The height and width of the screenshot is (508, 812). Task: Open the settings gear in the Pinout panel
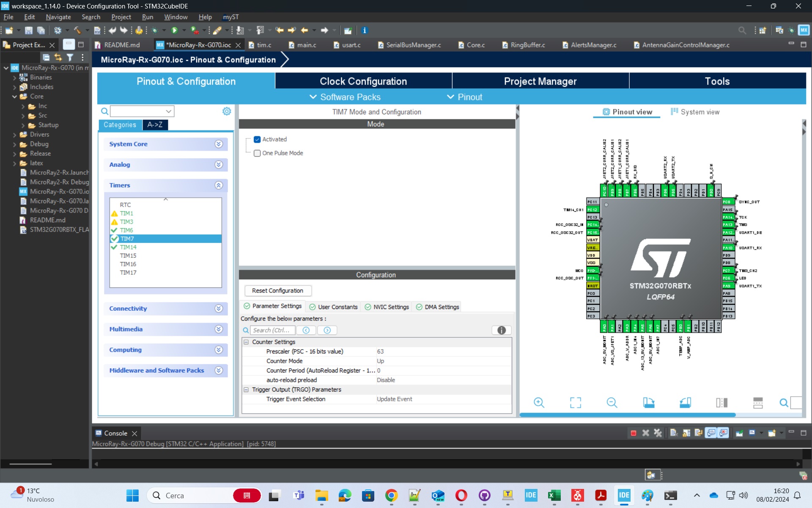click(x=227, y=111)
